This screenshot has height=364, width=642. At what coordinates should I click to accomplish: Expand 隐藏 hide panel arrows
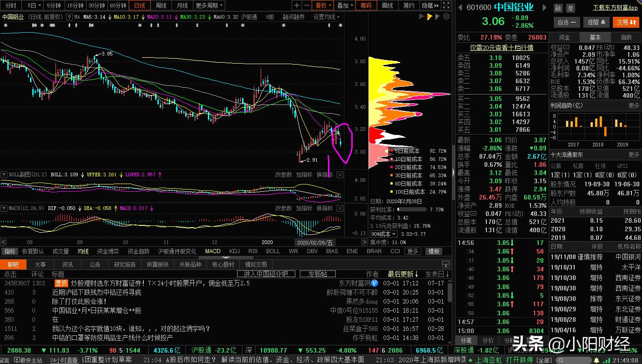point(430,5)
